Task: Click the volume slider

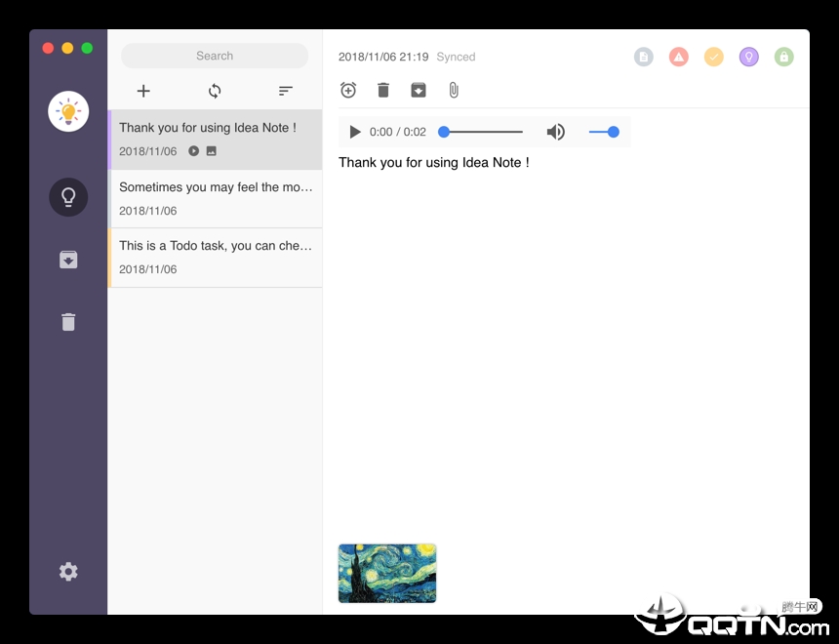Action: coord(604,132)
